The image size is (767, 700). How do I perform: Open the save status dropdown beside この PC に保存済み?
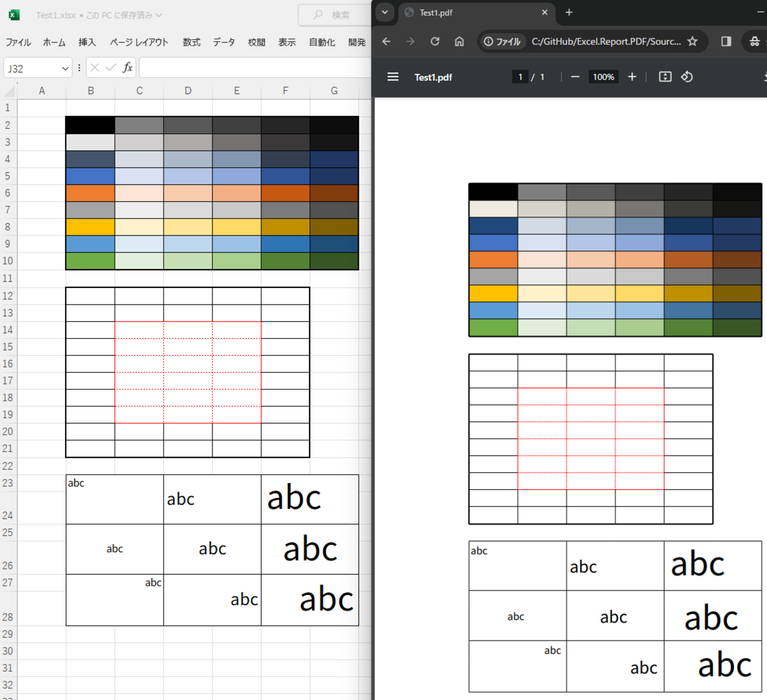(x=159, y=15)
